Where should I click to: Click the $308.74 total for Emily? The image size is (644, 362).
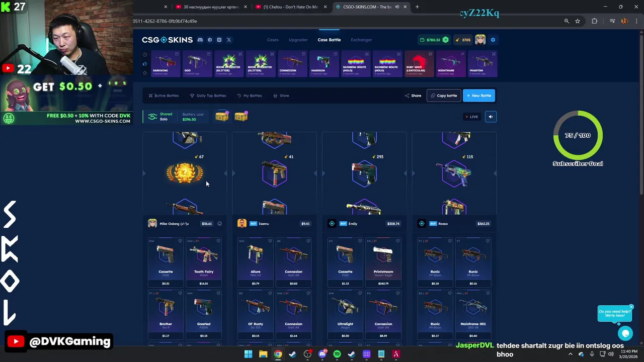pos(393,224)
